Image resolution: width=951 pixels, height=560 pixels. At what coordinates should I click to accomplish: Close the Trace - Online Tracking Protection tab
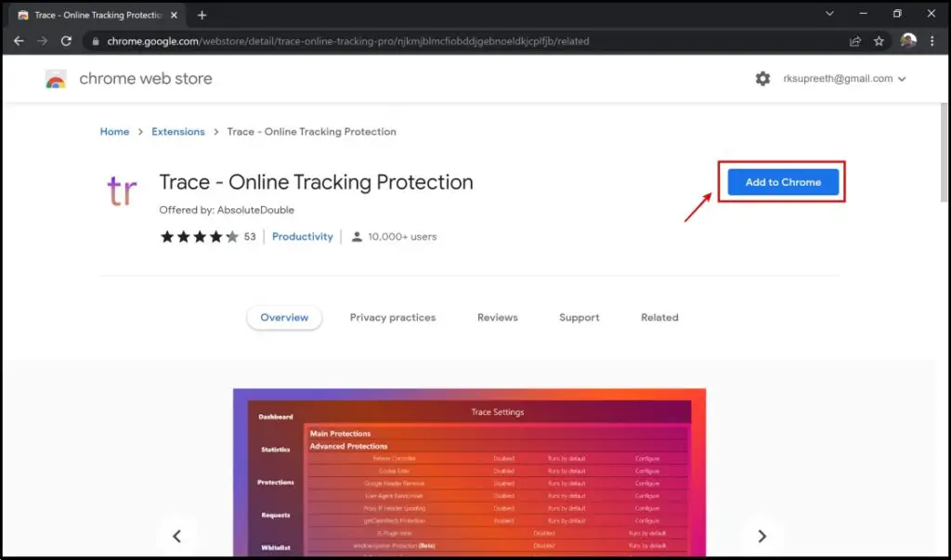tap(174, 15)
